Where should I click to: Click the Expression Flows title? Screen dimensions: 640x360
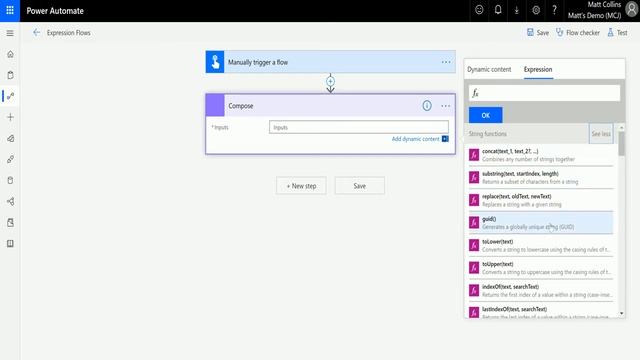pos(69,33)
